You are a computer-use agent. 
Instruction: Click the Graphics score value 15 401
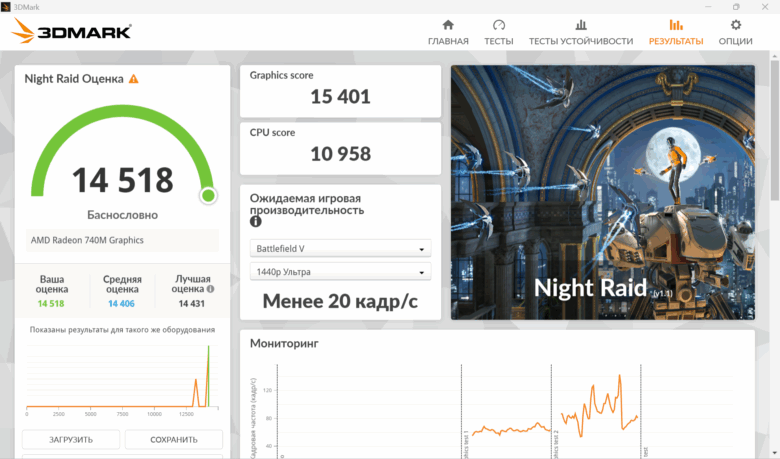click(340, 96)
